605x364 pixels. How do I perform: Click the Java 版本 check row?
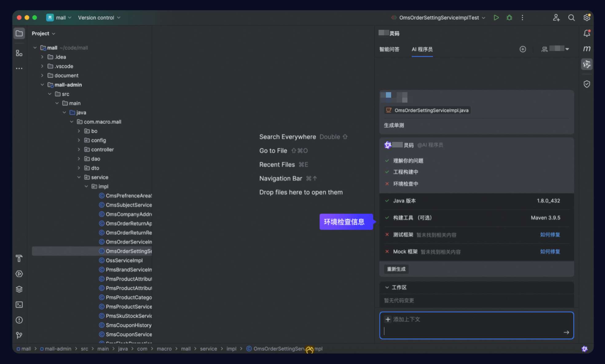pos(477,201)
